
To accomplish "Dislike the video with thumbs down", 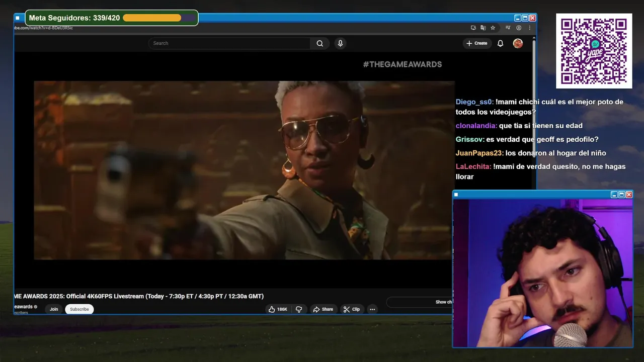I will [x=299, y=309].
